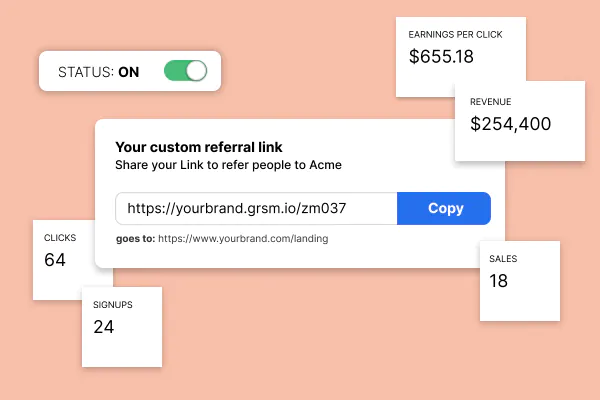This screenshot has height=400, width=600.
Task: Select the Clicks stat label
Action: pyautogui.click(x=60, y=238)
